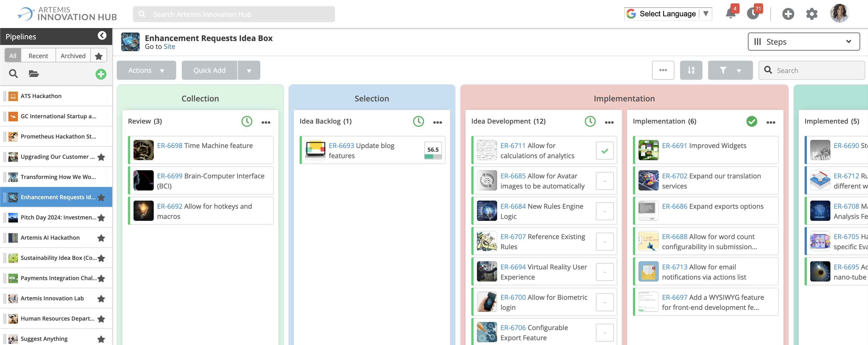
Task: Open the notifications bell icon
Action: [731, 14]
